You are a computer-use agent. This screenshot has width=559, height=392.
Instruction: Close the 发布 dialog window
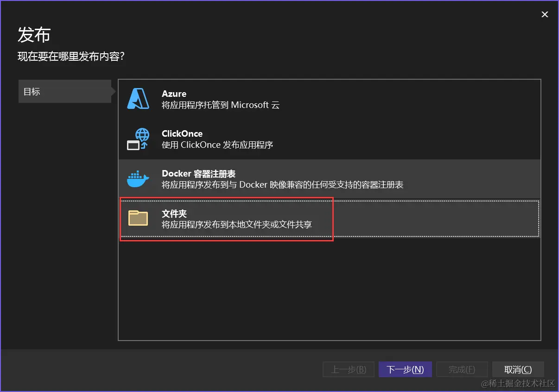[545, 14]
